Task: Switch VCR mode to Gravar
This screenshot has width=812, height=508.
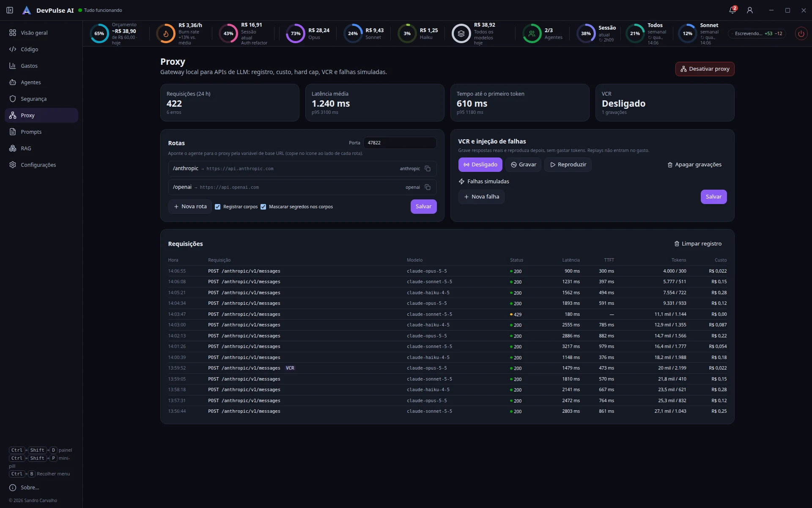Action: (x=524, y=165)
